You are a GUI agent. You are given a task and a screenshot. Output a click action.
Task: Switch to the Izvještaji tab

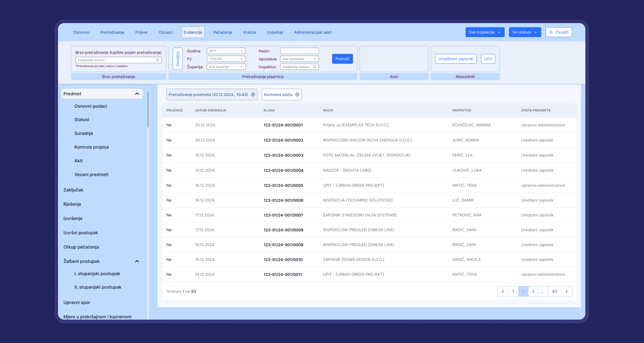point(275,32)
